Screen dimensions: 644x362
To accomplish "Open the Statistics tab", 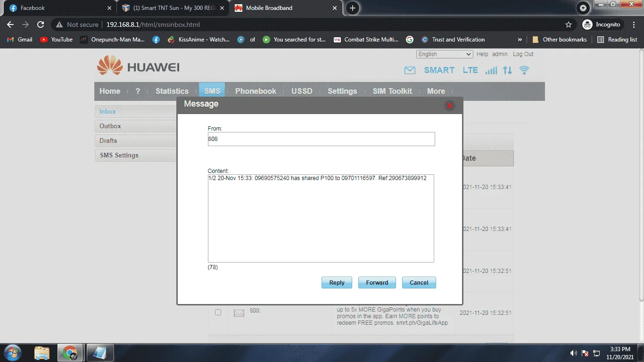I will [172, 91].
